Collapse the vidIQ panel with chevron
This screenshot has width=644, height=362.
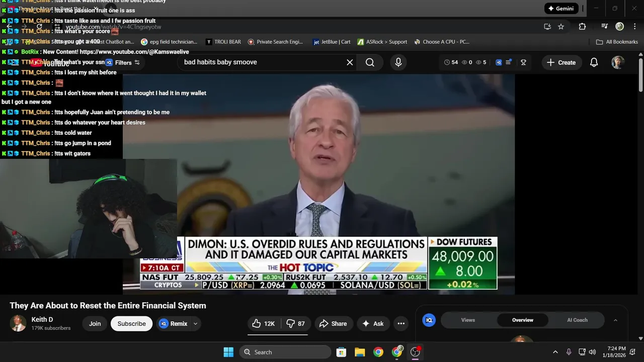615,320
